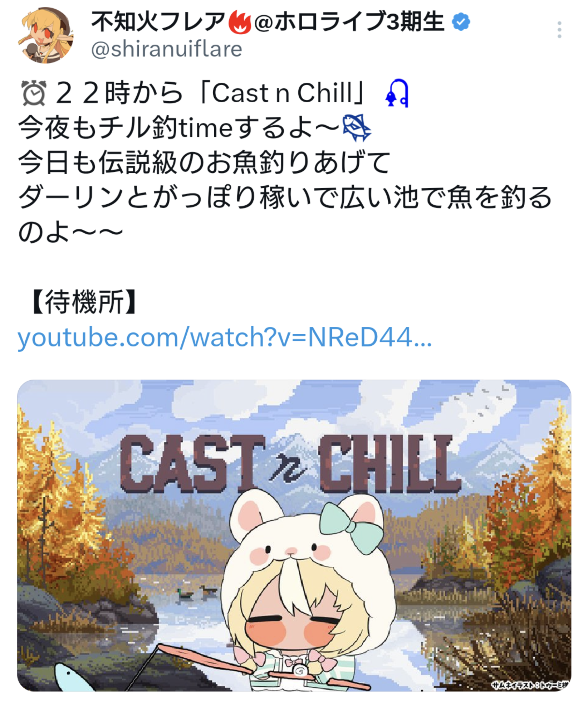The width and height of the screenshot is (588, 701).
Task: Click the 「Cast n Chill」 text in the tweet
Action: 282,93
